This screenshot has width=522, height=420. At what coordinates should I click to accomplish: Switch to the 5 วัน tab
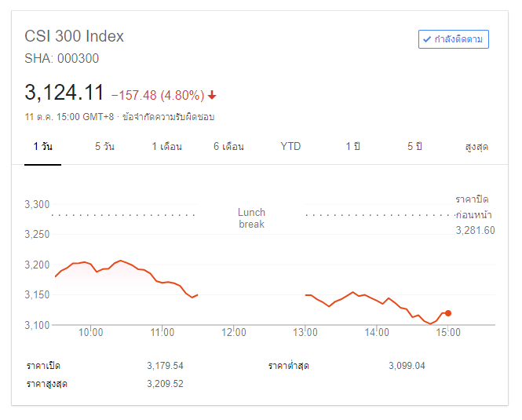pos(104,147)
